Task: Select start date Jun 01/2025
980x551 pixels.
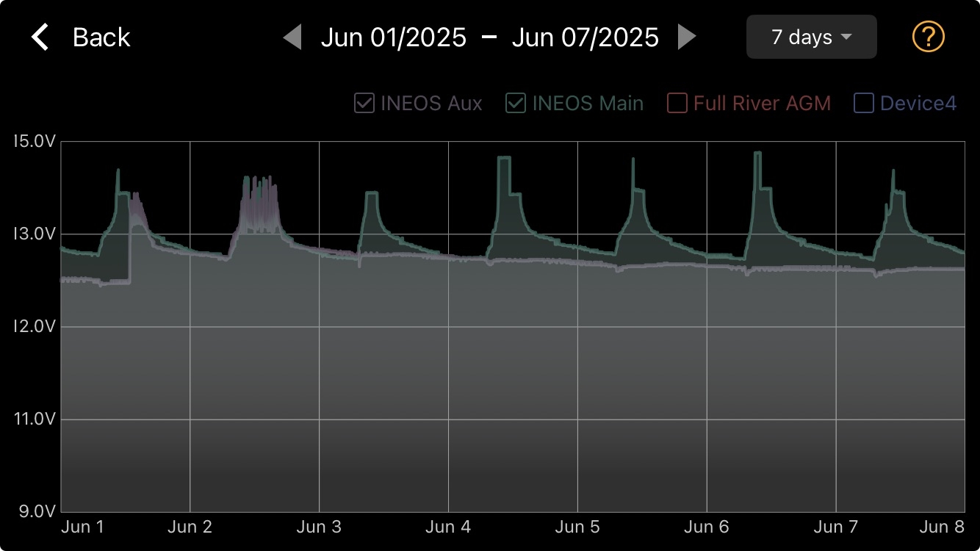Action: pos(394,37)
